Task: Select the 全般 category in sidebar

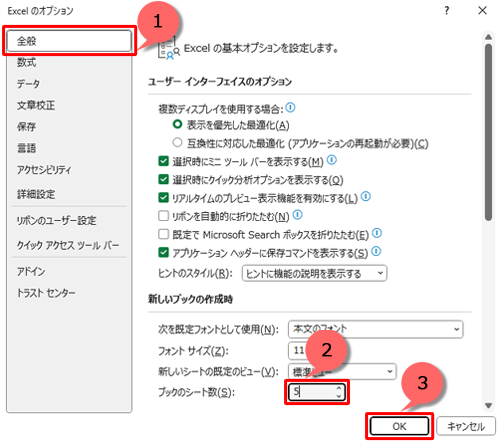Action: (x=69, y=41)
